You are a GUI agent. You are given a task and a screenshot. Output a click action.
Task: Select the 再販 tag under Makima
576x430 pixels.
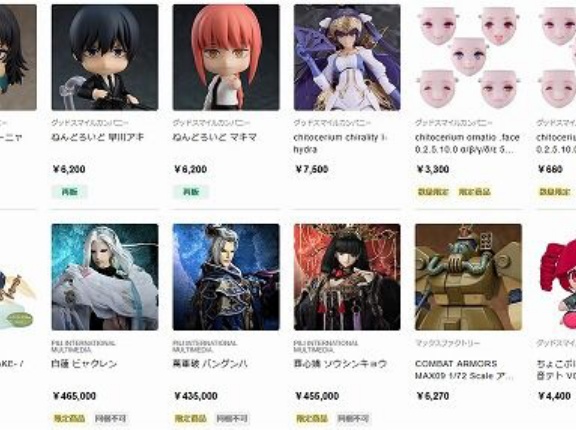191,192
